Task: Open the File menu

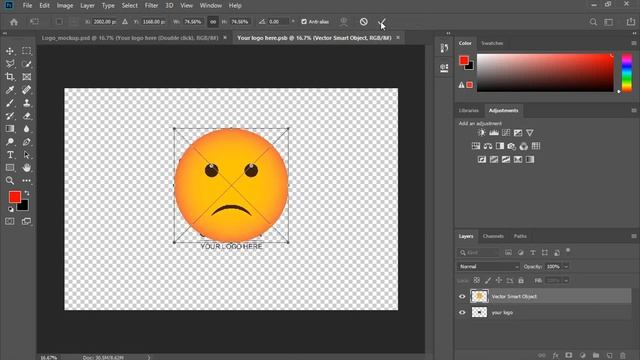Action: tap(27, 5)
